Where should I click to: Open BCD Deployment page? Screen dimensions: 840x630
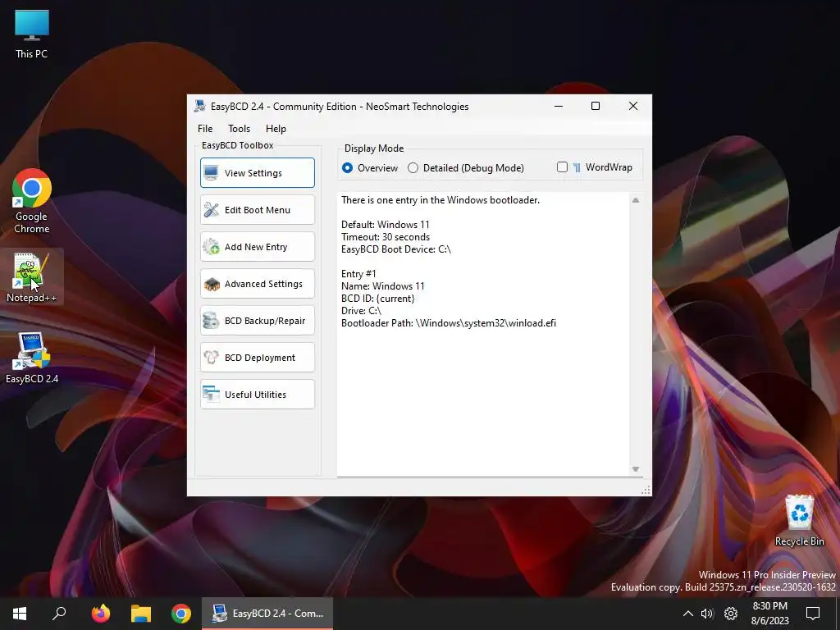257,358
